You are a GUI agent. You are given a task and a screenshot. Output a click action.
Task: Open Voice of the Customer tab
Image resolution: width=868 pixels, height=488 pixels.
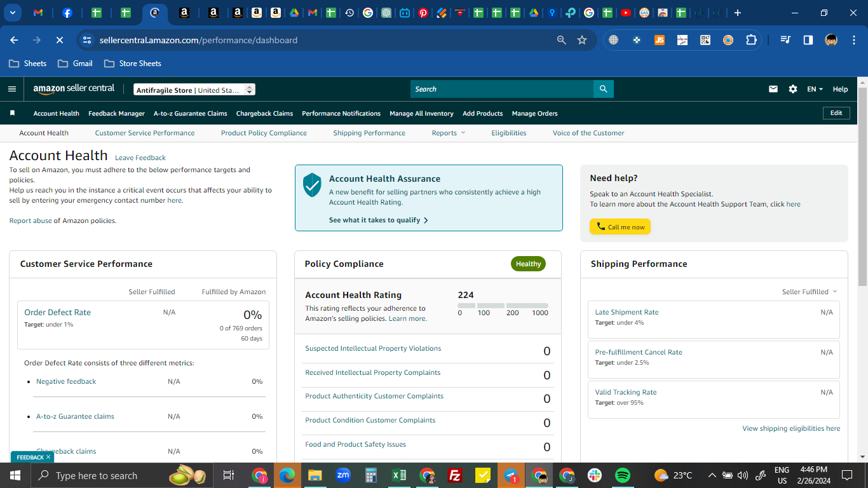tap(588, 133)
